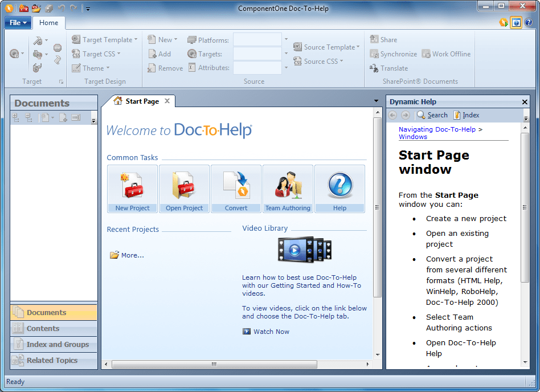Open the Theme dropdown
Viewport: 540px width, 392px height.
(x=91, y=68)
